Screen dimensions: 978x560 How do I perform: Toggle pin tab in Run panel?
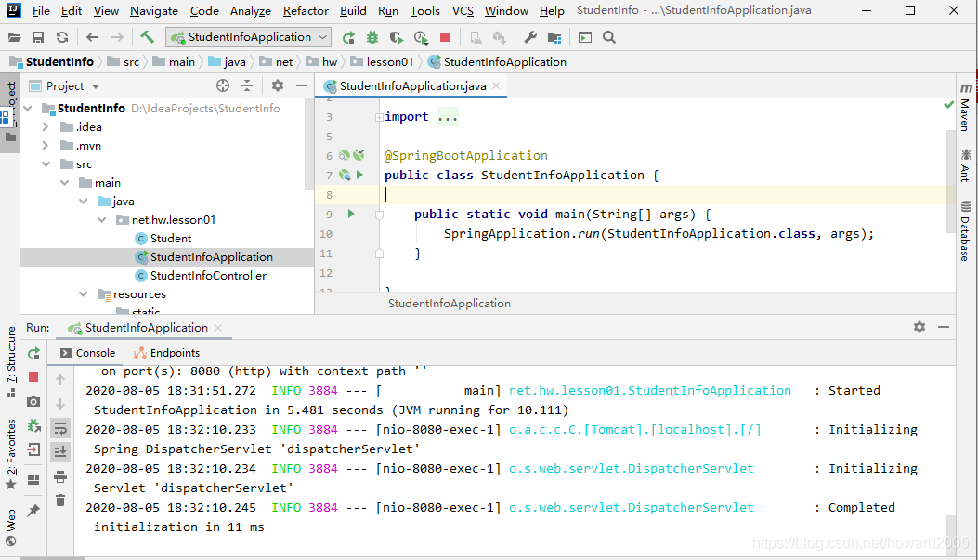point(33,510)
